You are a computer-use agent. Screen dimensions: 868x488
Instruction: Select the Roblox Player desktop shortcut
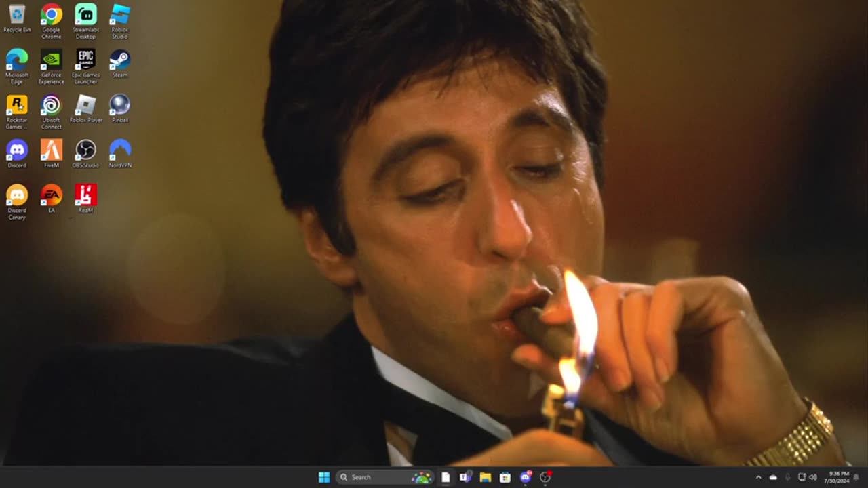tap(85, 108)
